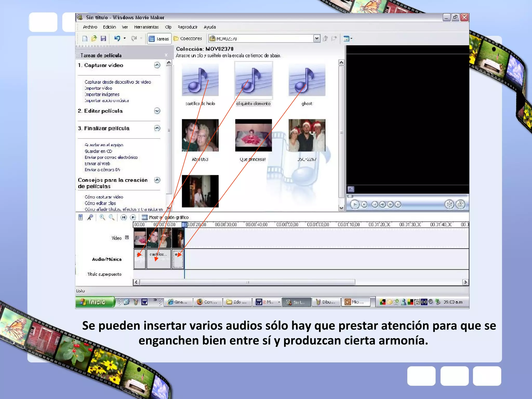Click the Split Clip icon in monitor
This screenshot has height=399, width=532.
[x=449, y=204]
